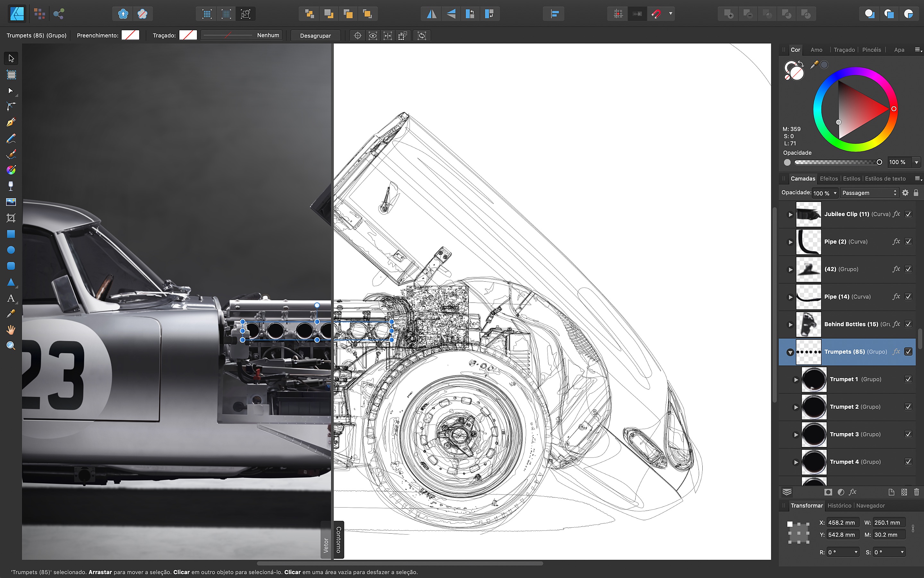Switch to the Pincéis tab

point(871,50)
